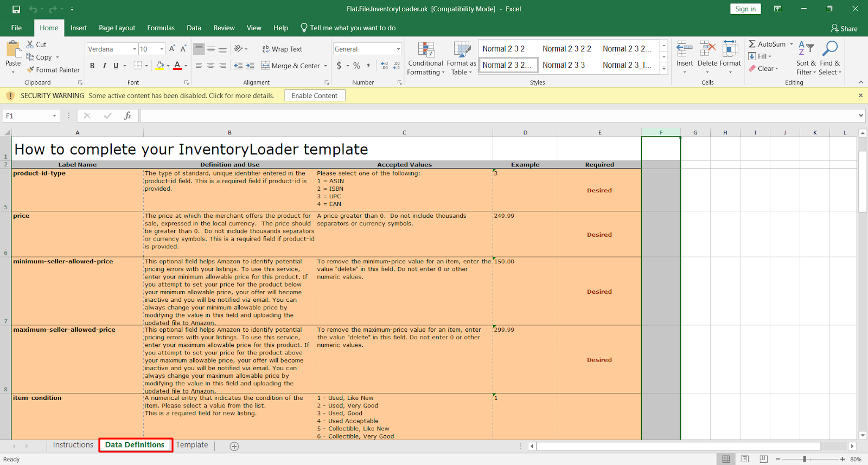
Task: Click Decrease Decimal icon
Action: point(397,66)
